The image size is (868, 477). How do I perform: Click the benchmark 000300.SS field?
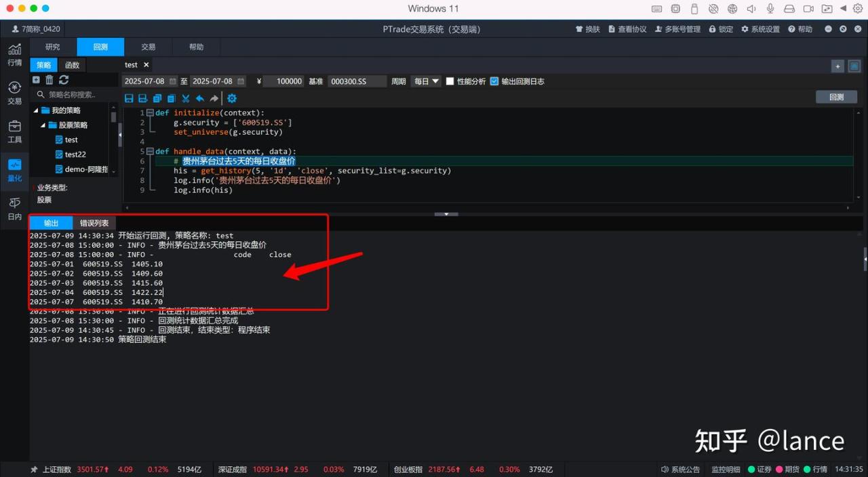point(357,81)
